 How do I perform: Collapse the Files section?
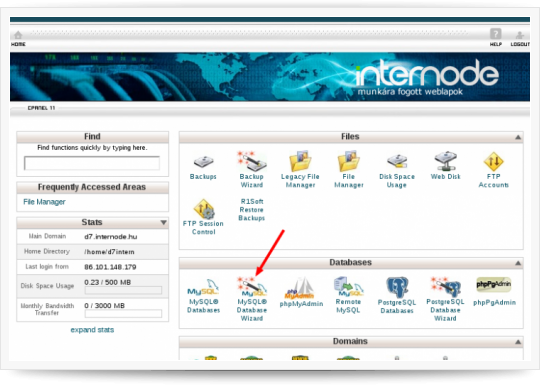(518, 137)
